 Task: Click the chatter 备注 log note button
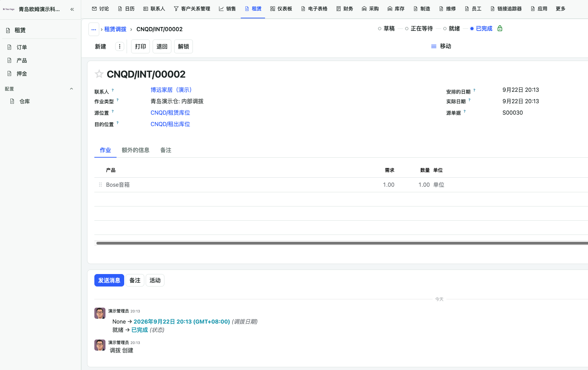click(135, 280)
